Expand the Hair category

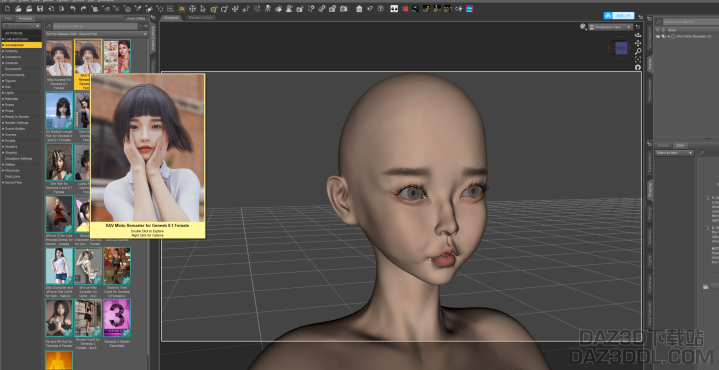[x=3, y=87]
